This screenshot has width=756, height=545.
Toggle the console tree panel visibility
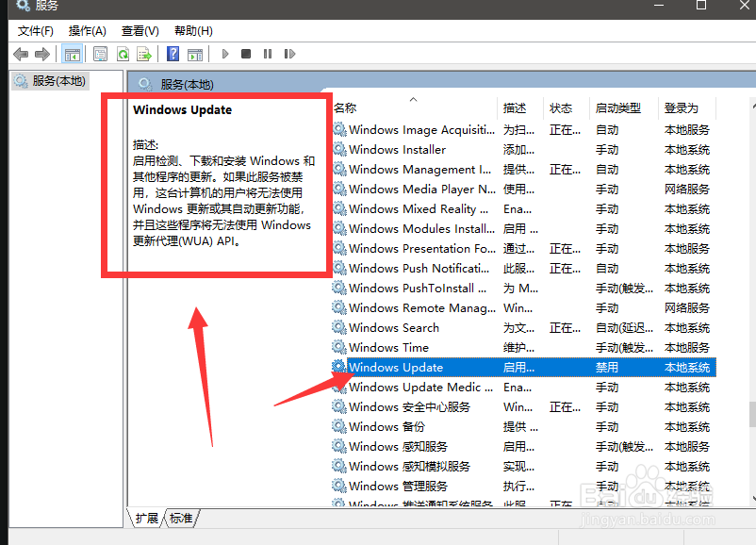(x=73, y=54)
